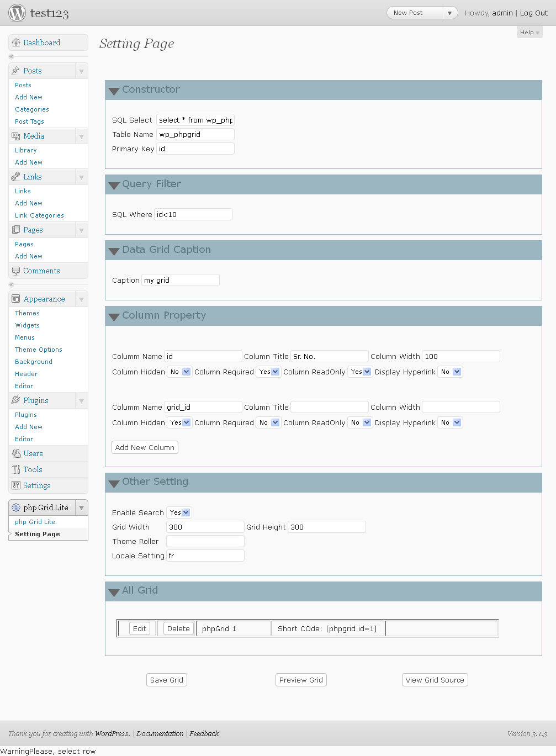
Task: Click the Dashboard home icon
Action: tap(16, 43)
